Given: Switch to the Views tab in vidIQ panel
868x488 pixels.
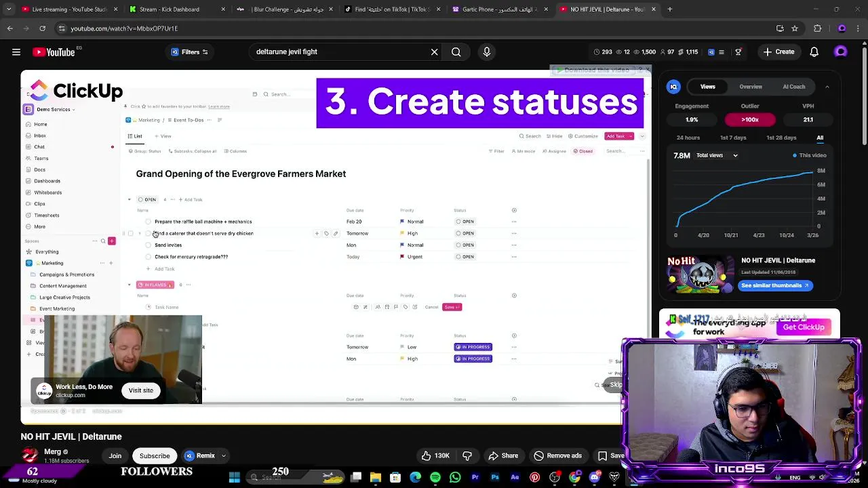Looking at the screenshot, I should click(707, 87).
